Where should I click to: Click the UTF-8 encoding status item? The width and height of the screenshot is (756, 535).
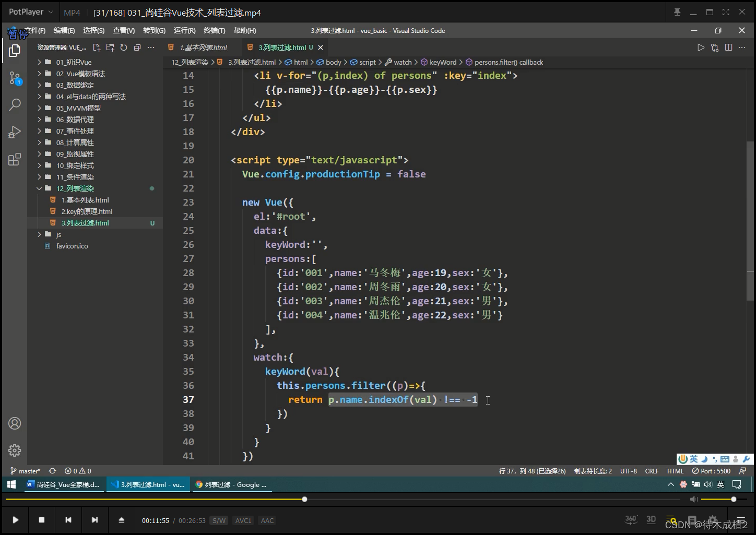[x=628, y=471]
